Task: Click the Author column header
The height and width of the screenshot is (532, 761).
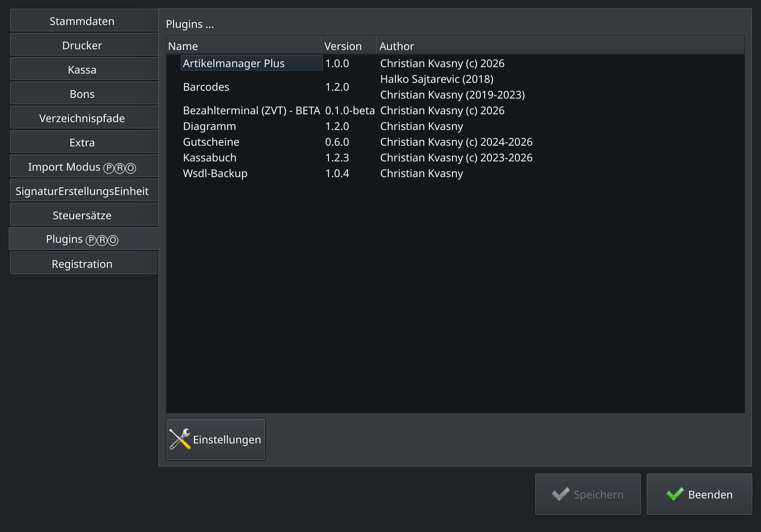Action: coord(561,46)
